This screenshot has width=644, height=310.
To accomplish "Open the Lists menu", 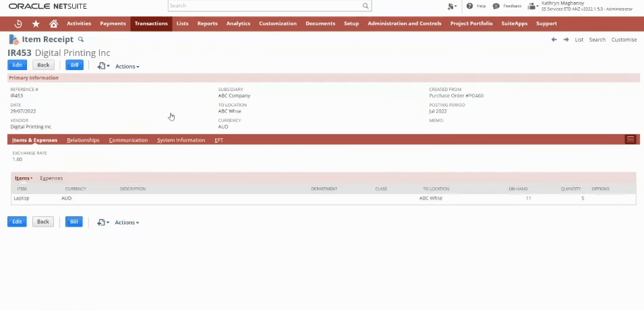I will 182,24.
